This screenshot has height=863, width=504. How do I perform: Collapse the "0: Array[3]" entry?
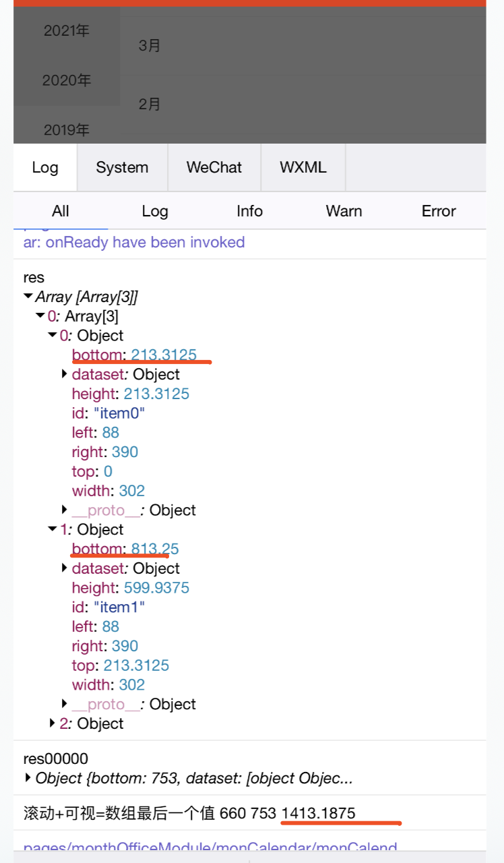click(x=39, y=316)
